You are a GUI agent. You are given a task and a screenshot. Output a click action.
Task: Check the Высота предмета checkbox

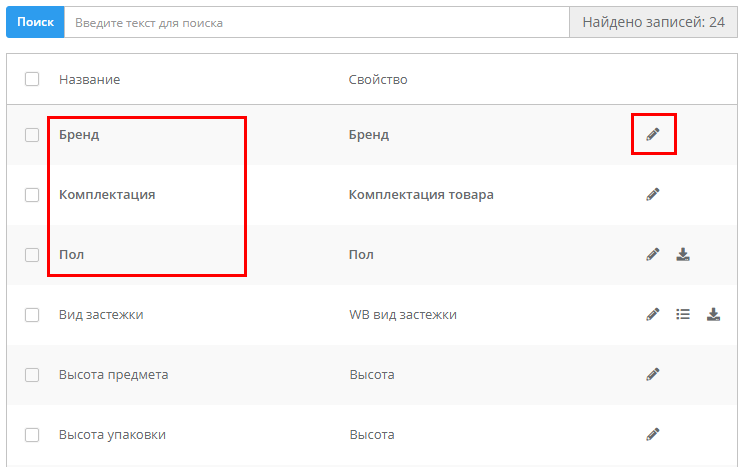32,375
